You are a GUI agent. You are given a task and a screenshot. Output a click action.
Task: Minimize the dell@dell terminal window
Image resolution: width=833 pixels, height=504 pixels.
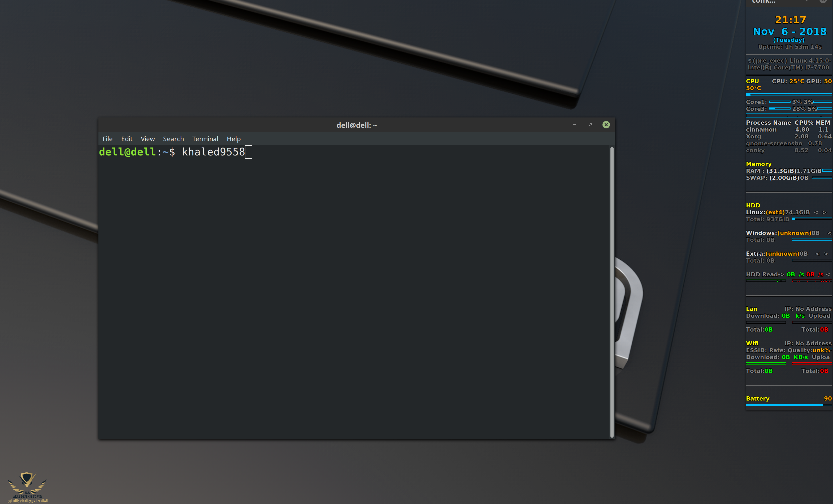pos(574,125)
